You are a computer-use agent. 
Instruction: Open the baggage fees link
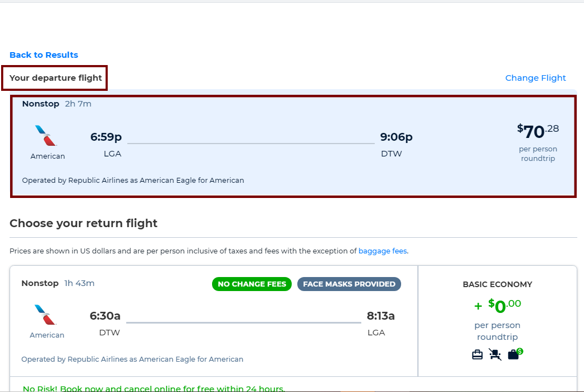[x=383, y=251]
